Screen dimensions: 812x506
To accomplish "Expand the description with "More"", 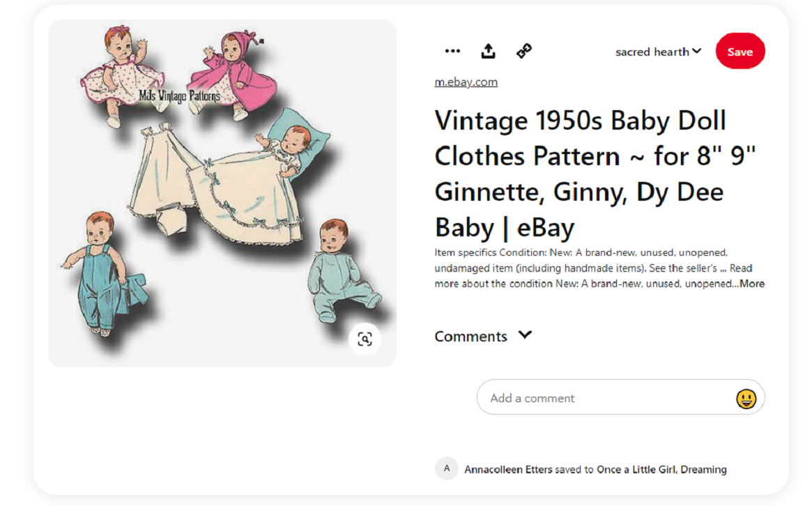I will (752, 284).
